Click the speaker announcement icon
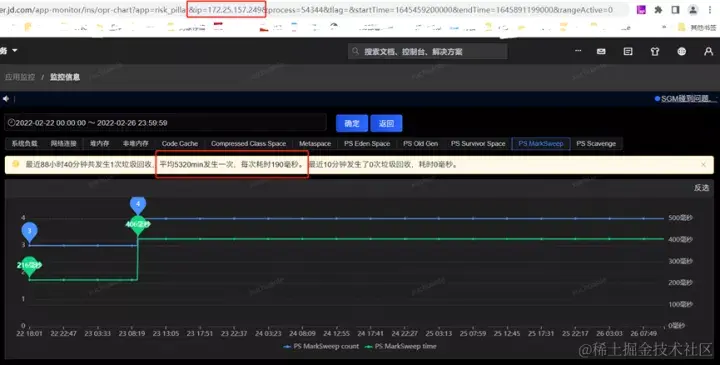720x365 pixels. pos(6,99)
